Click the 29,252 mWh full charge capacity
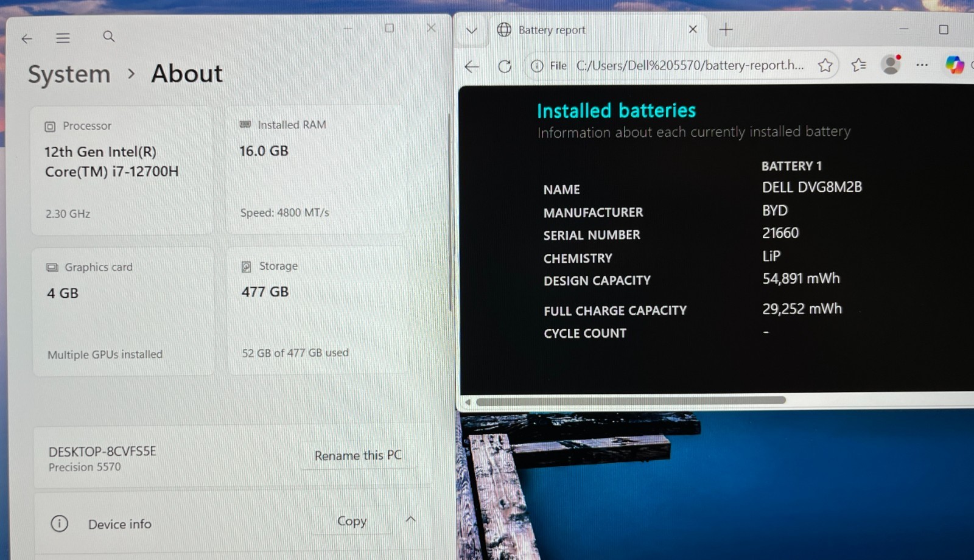This screenshot has height=560, width=974. coord(802,309)
